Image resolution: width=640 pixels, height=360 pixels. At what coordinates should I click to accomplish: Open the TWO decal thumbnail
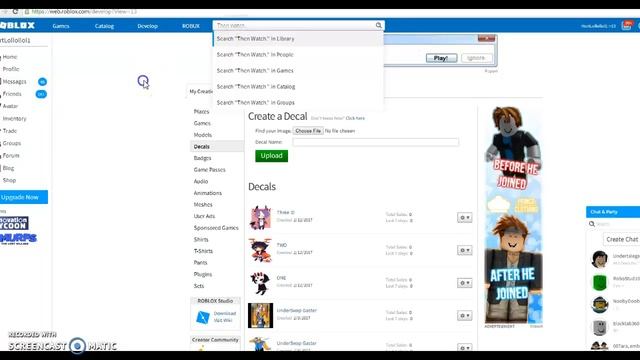click(x=260, y=250)
